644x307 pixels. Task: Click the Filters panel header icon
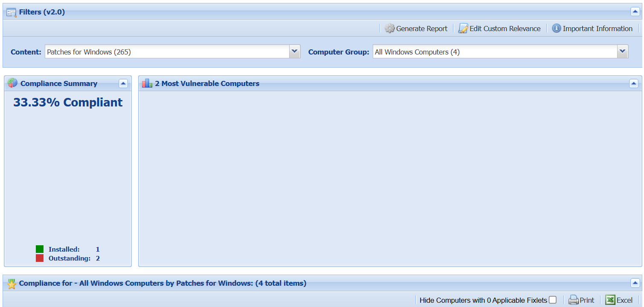click(12, 12)
